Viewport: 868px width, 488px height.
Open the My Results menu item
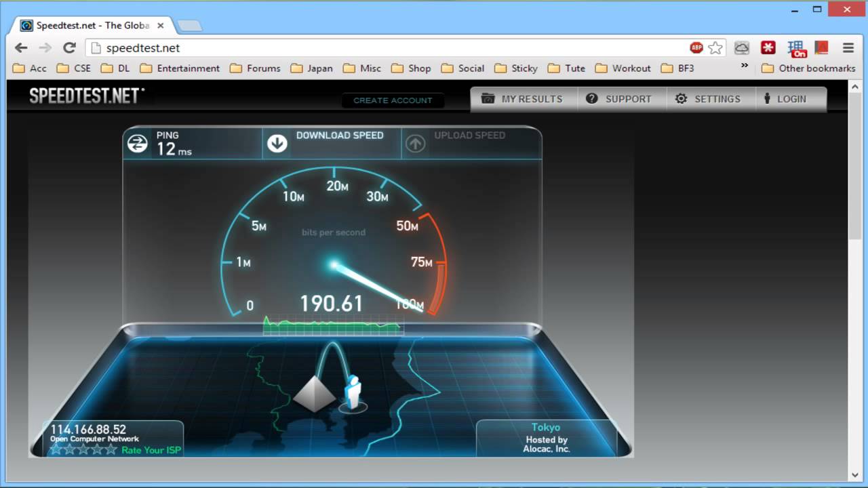(x=524, y=99)
